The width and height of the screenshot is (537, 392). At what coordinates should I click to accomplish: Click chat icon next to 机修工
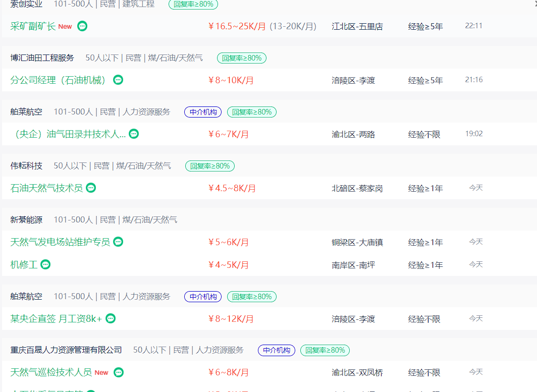click(x=45, y=264)
